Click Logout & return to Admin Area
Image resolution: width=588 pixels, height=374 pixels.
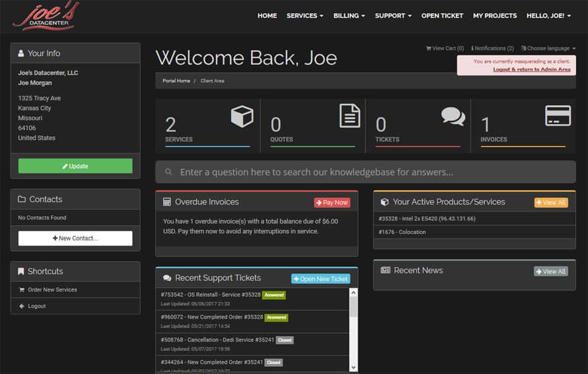(x=532, y=69)
